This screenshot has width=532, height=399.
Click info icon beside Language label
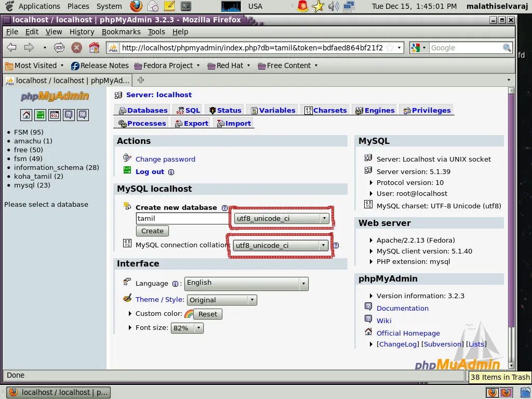click(x=175, y=284)
